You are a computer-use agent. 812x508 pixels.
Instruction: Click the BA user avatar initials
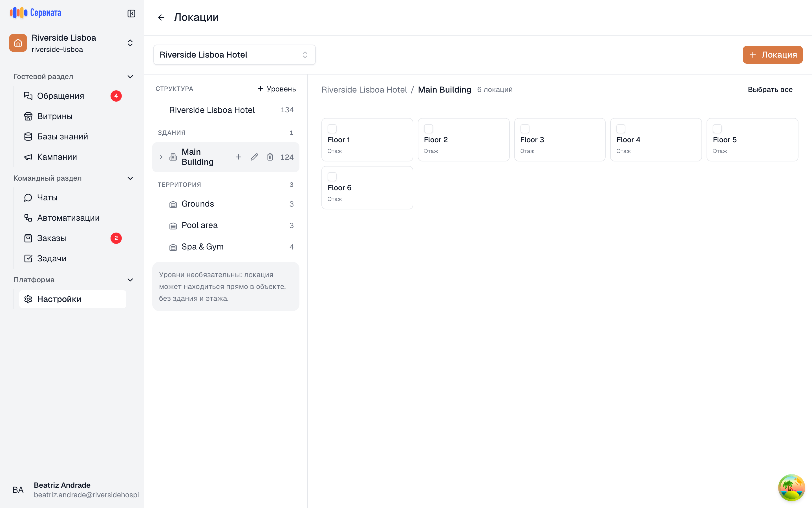click(x=18, y=490)
